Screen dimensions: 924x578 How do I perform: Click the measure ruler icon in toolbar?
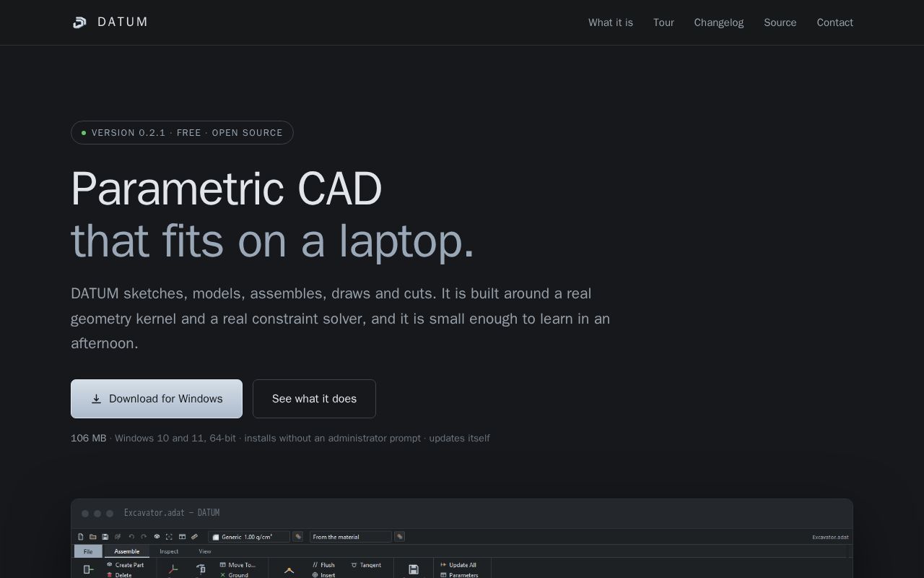tap(194, 537)
